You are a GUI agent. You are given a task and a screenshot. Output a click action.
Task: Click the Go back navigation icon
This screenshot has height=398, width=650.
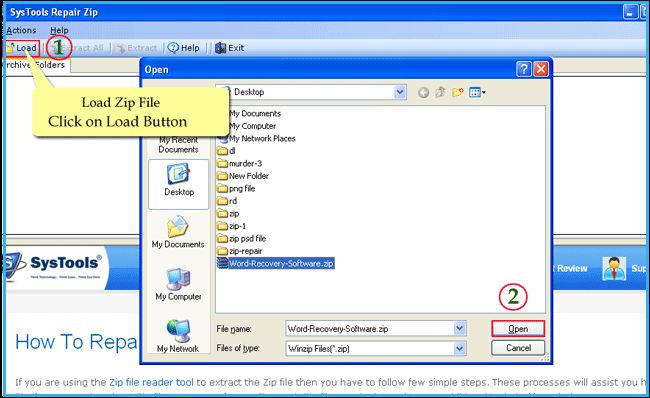coord(423,92)
